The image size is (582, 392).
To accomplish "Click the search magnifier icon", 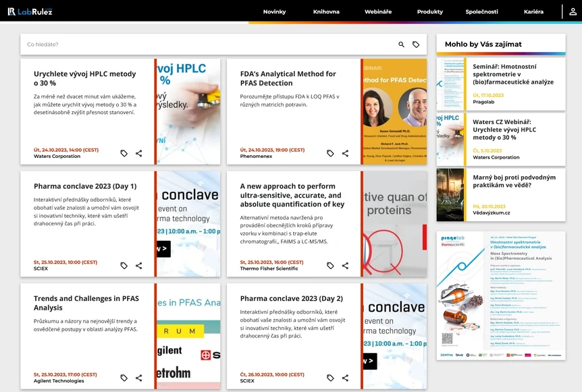I will click(x=401, y=45).
